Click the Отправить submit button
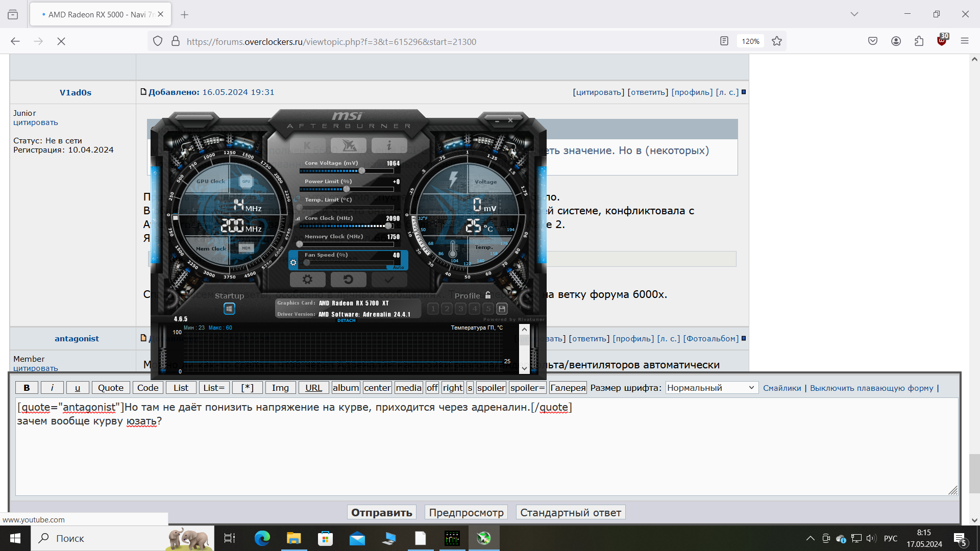The height and width of the screenshot is (551, 980). tap(381, 512)
